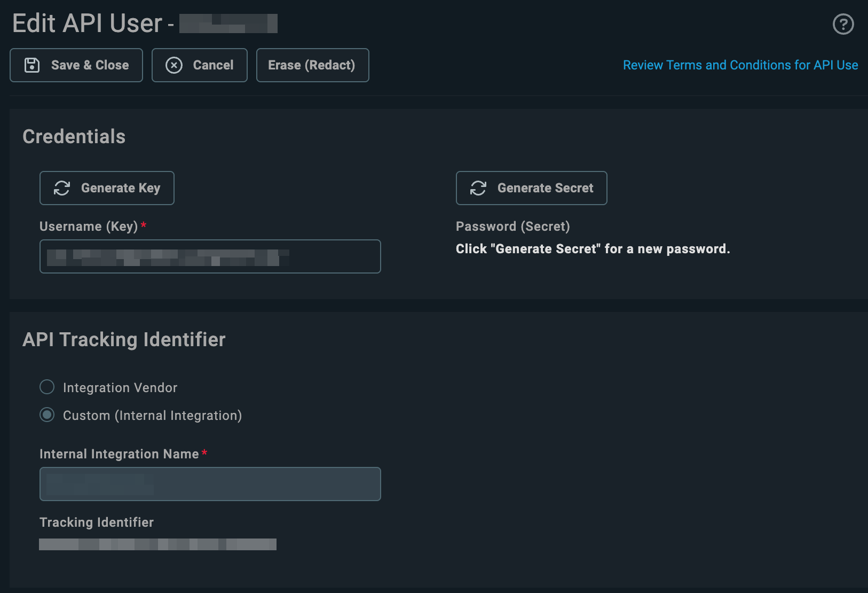The image size is (868, 593).
Task: Click the redacted Tracking Identifier value
Action: click(x=157, y=544)
